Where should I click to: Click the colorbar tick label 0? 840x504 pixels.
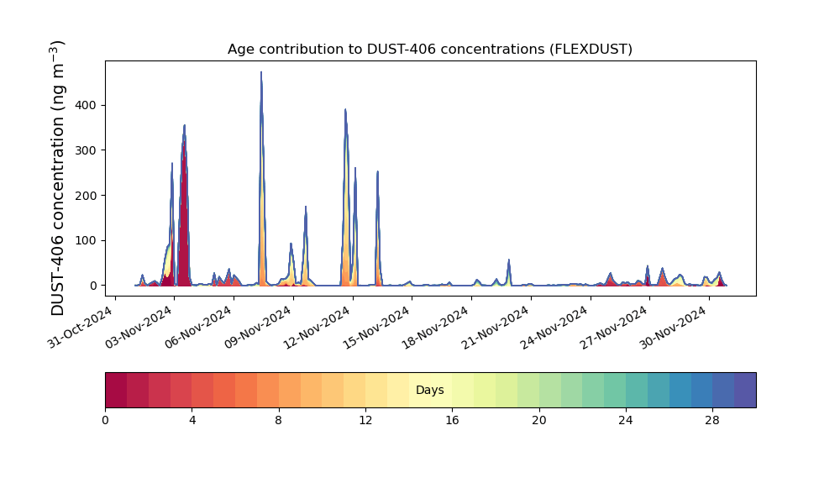(106, 421)
